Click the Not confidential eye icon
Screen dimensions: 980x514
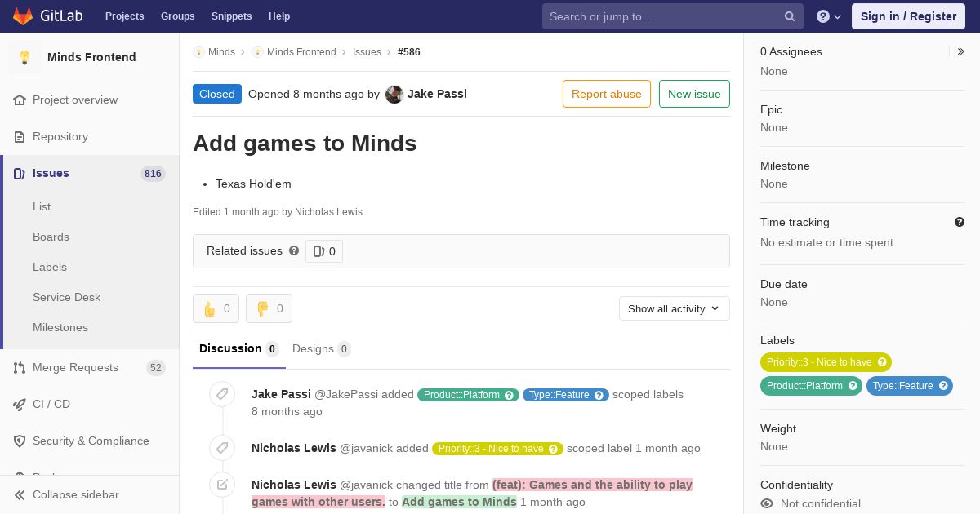click(767, 503)
